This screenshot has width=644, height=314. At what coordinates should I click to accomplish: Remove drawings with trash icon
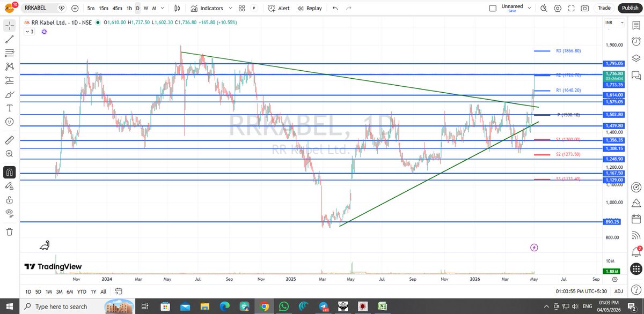click(9, 231)
